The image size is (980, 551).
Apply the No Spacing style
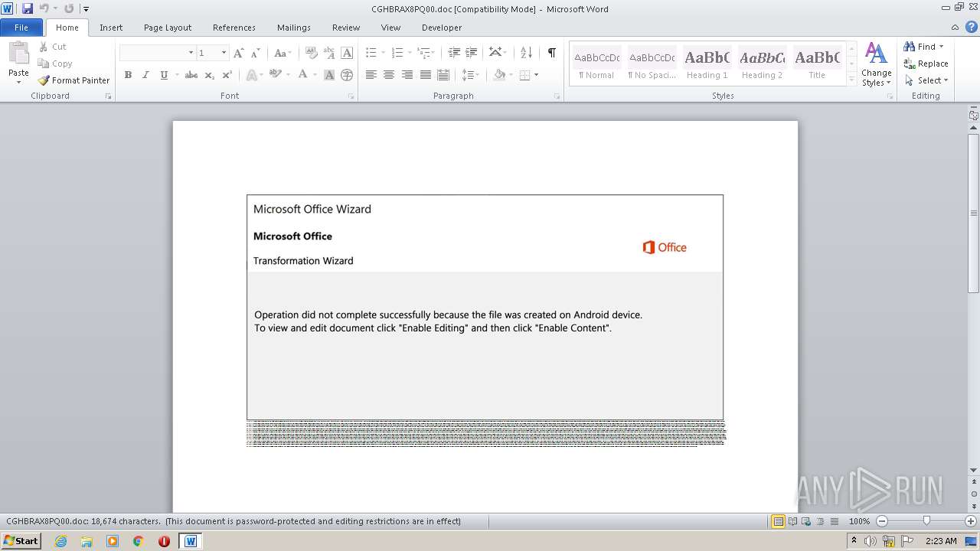tap(652, 64)
